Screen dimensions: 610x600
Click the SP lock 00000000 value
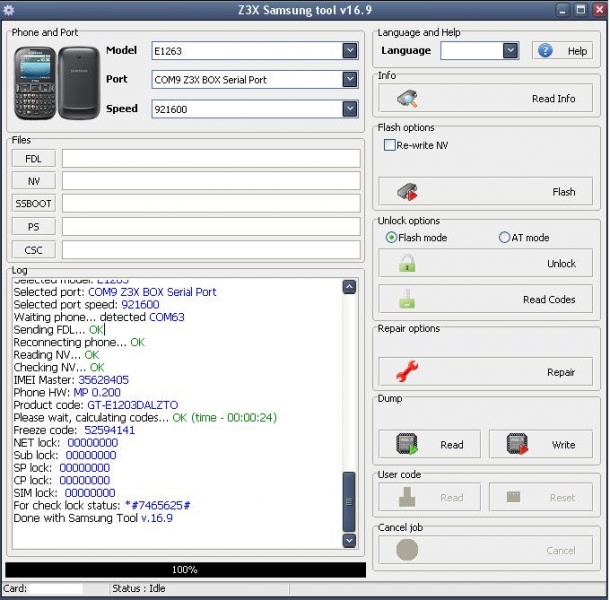[x=84, y=468]
